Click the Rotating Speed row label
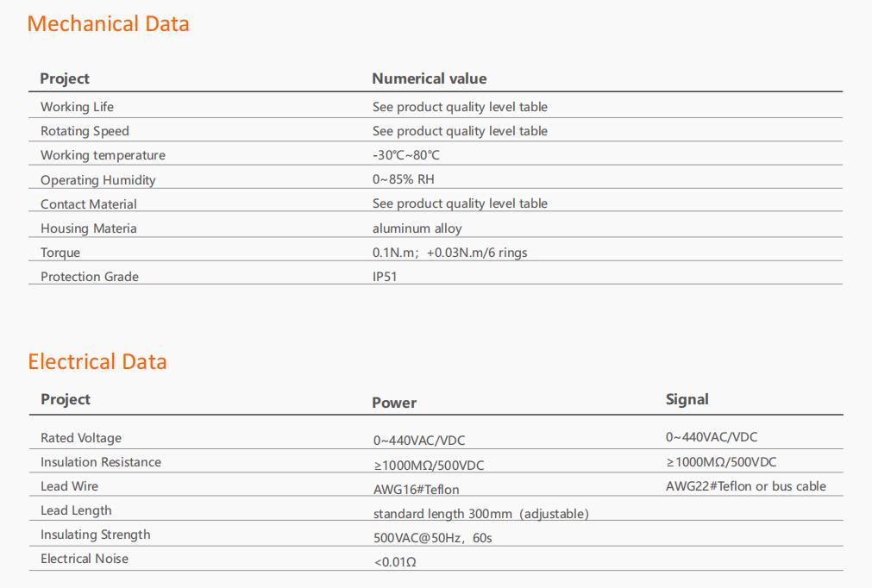 [85, 131]
